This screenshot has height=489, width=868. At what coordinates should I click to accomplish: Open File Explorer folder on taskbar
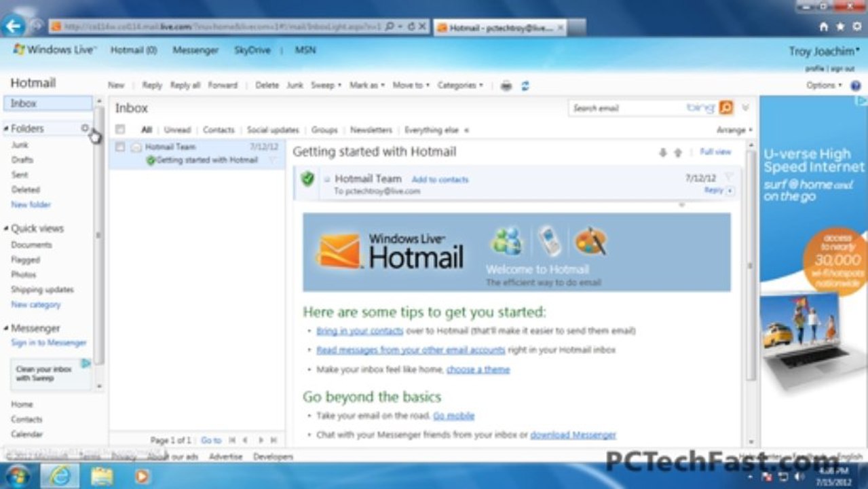coord(102,476)
